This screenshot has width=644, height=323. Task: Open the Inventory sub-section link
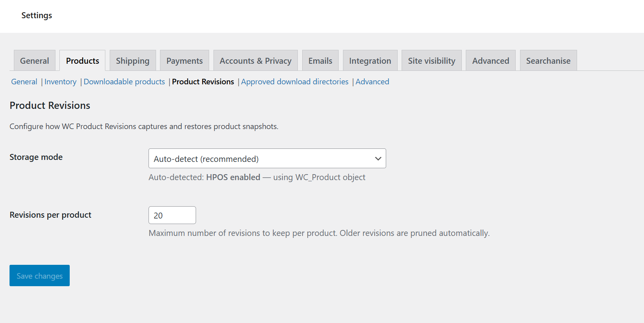point(60,82)
